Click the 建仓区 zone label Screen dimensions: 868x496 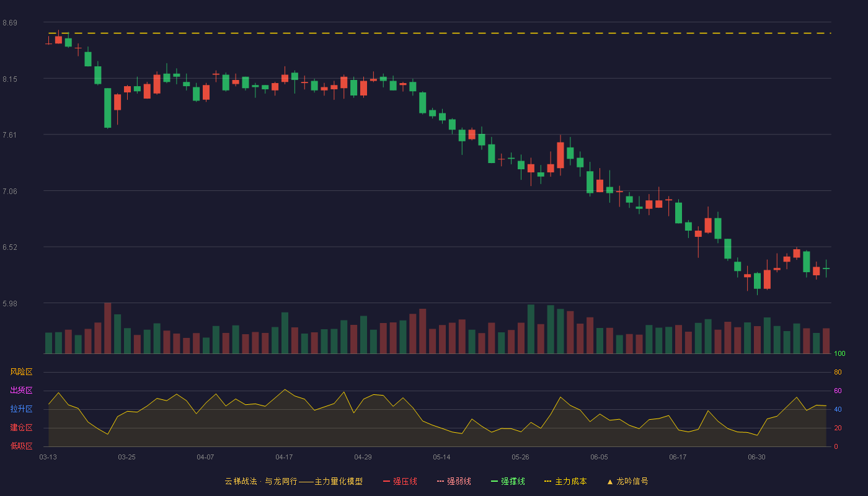click(x=21, y=428)
